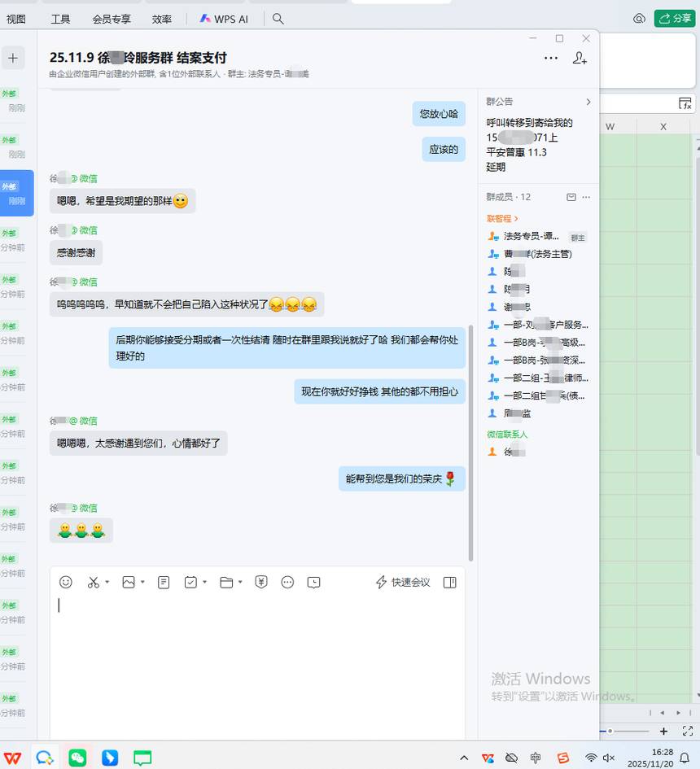Click the Wi-Fi network tray icon

click(591, 758)
